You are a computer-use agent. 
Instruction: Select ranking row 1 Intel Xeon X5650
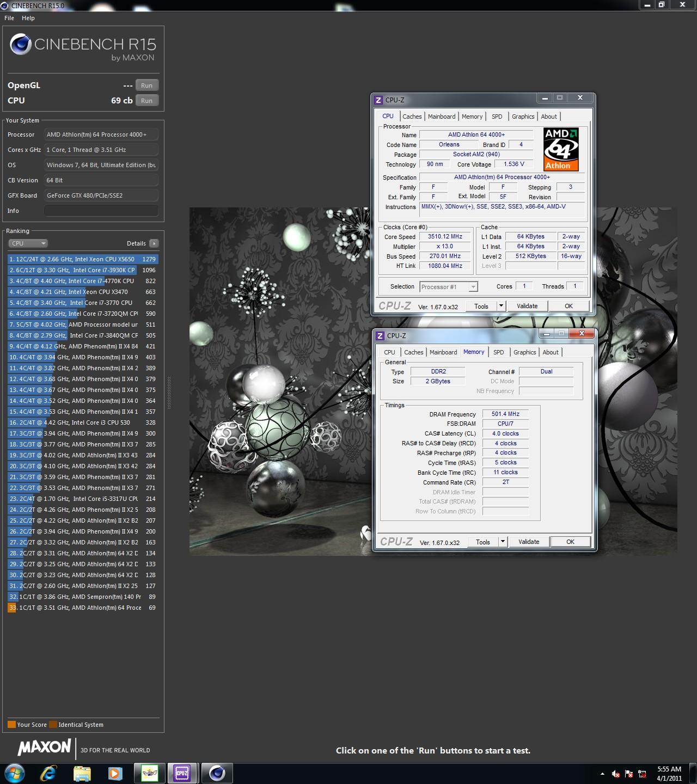(83, 259)
